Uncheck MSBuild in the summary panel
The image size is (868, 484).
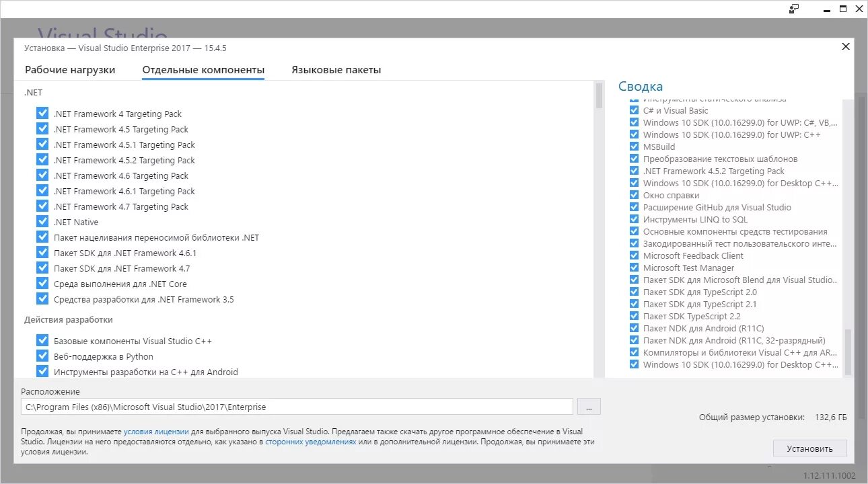(x=634, y=147)
